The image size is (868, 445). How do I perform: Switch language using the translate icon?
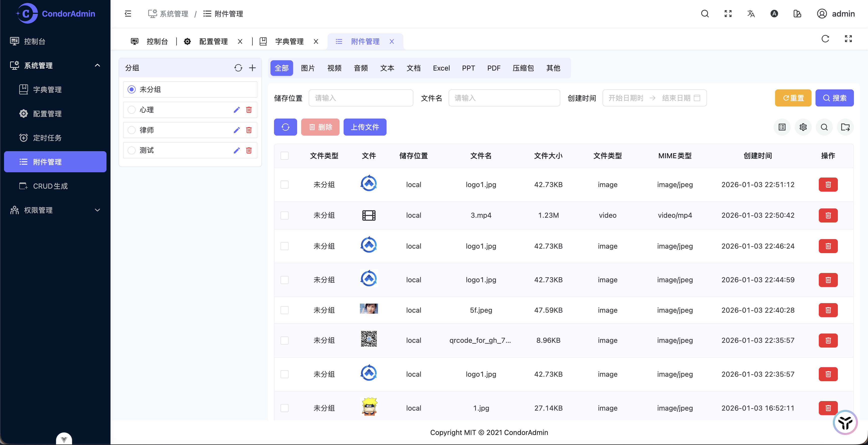[751, 14]
